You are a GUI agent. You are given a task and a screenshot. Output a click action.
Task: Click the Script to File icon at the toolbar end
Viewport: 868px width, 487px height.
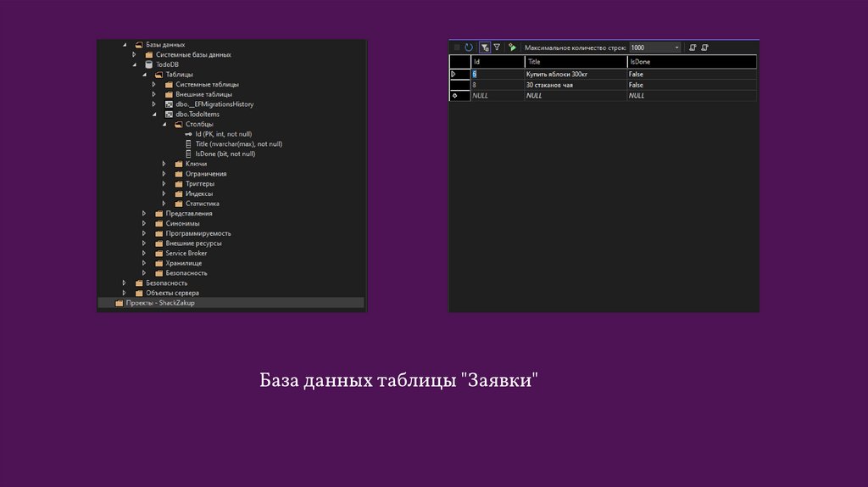(x=704, y=48)
